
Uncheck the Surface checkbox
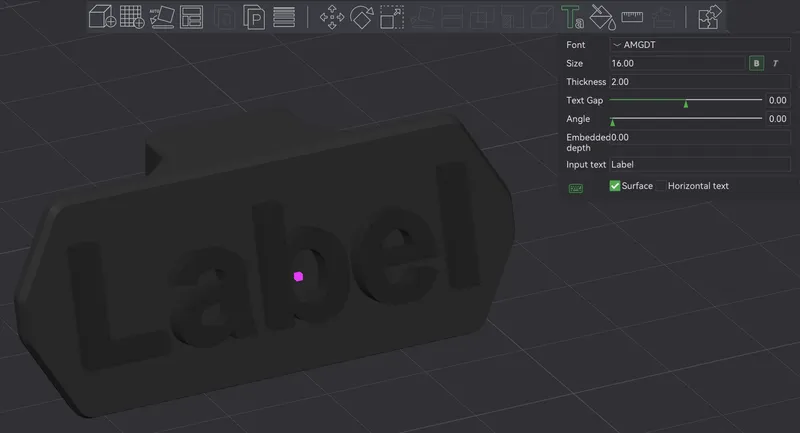(x=615, y=186)
